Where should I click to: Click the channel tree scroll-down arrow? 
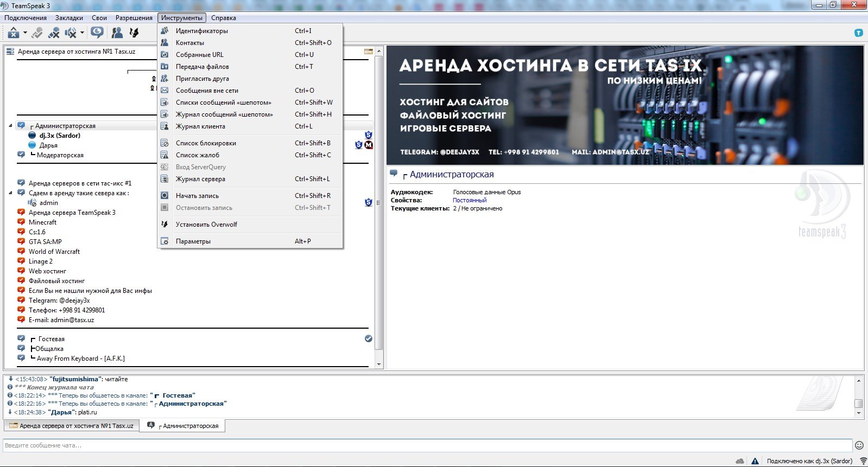[x=379, y=364]
